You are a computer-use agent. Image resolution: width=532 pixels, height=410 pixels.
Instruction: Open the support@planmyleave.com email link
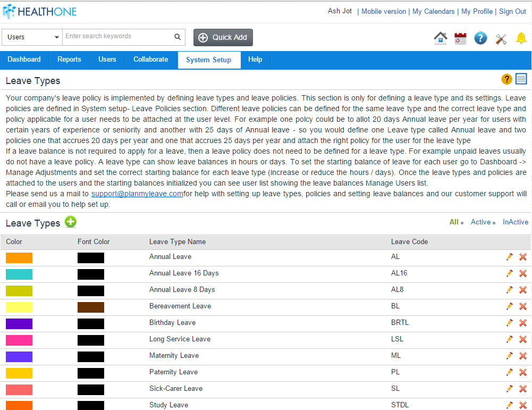point(137,194)
